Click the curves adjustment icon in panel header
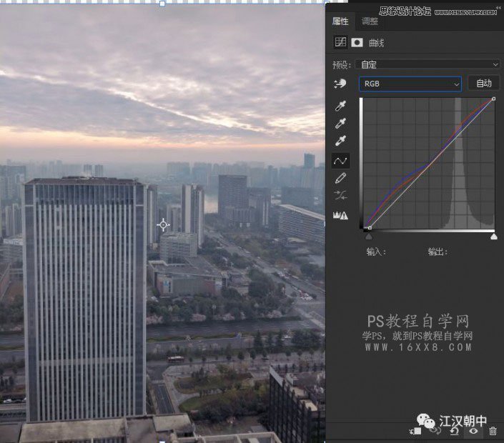Image resolution: width=504 pixels, height=443 pixels. [x=341, y=43]
